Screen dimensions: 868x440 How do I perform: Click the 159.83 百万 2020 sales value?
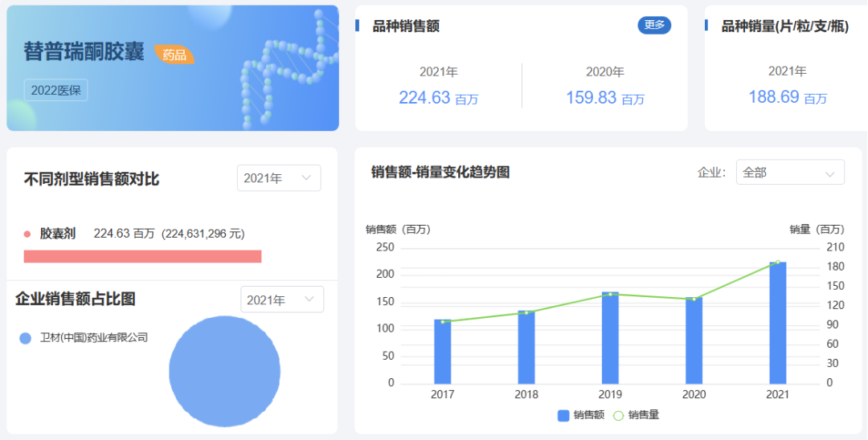(x=604, y=98)
